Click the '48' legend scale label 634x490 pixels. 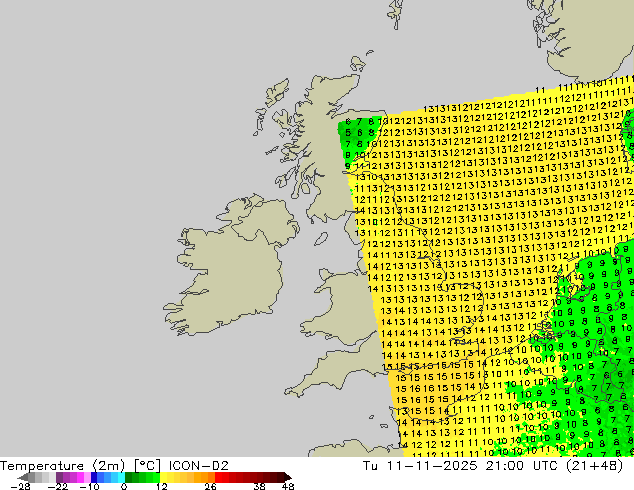pyautogui.click(x=288, y=486)
